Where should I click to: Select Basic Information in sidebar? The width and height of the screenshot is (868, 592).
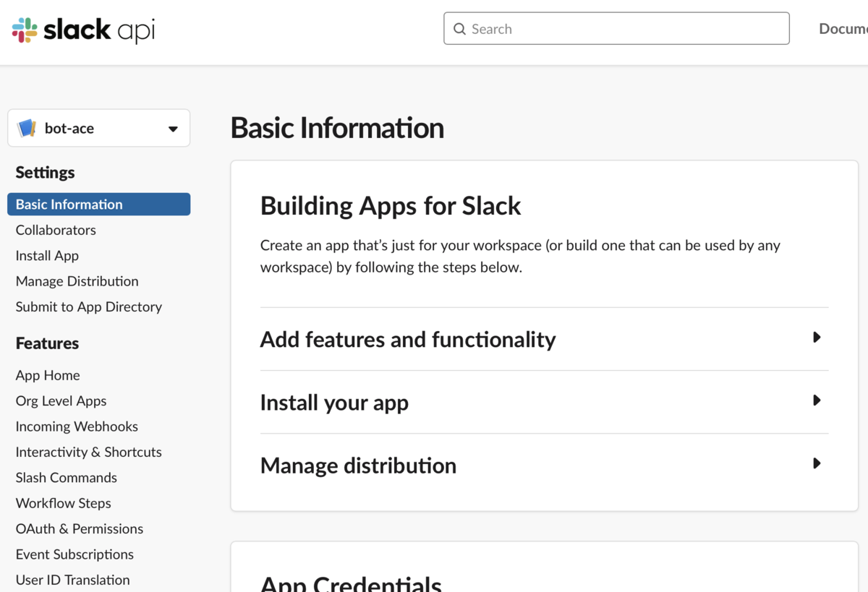pyautogui.click(x=99, y=205)
